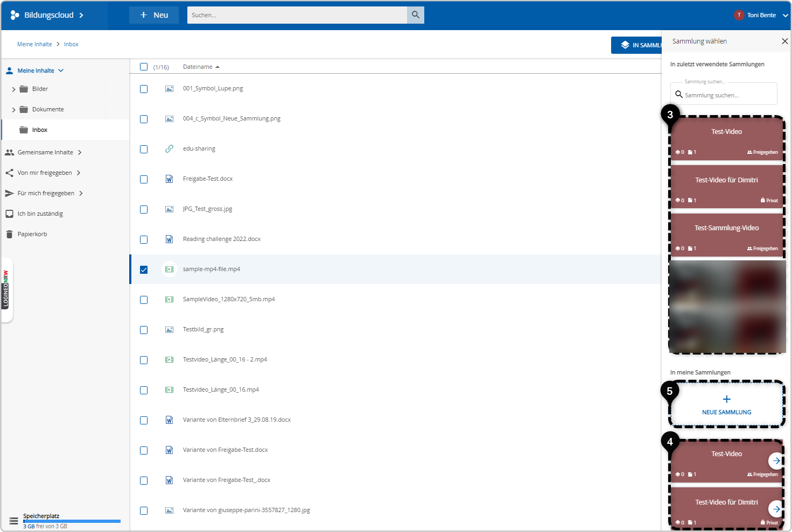The width and height of the screenshot is (792, 532).
Task: Expand the Bilder folder
Action: tap(13, 89)
